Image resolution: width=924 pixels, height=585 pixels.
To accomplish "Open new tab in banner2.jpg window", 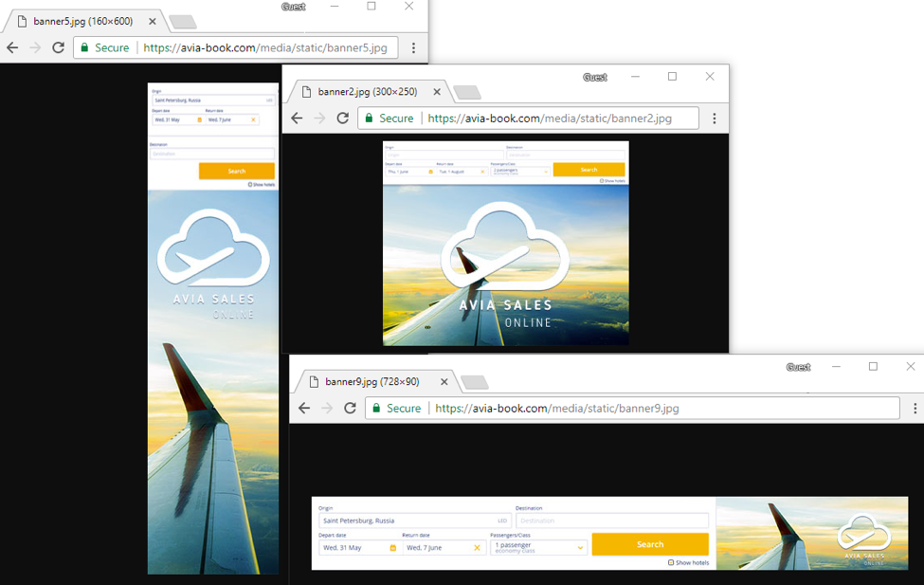I will pos(467,93).
